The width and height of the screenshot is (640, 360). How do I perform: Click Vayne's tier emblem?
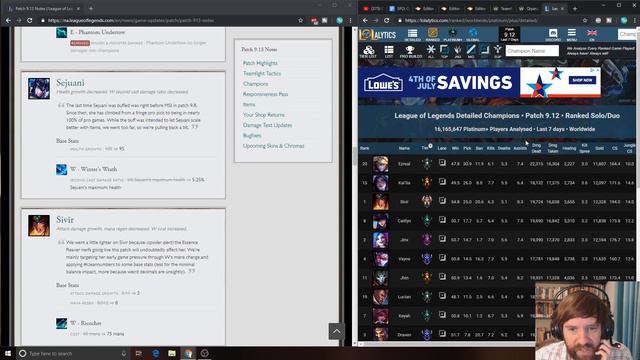click(427, 258)
